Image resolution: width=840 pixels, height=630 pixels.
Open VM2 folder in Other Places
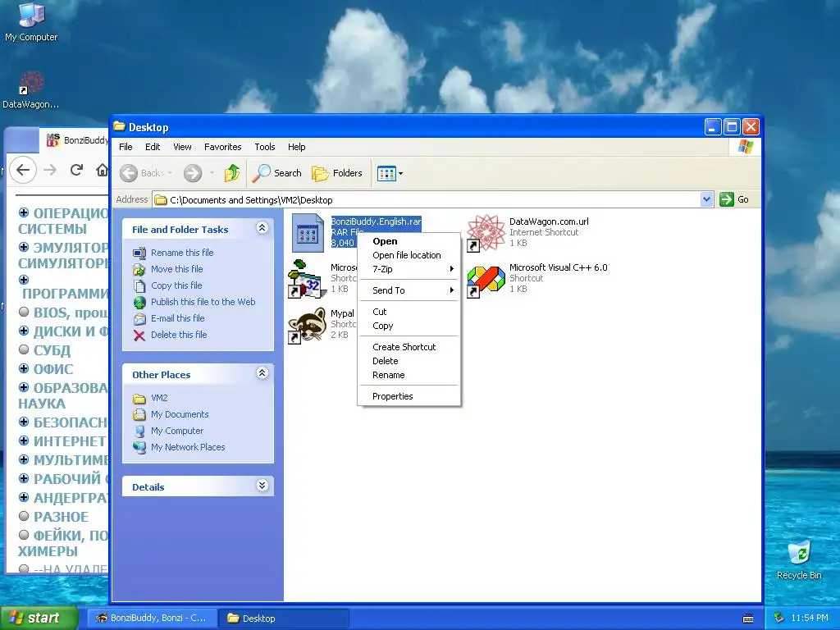coord(159,398)
